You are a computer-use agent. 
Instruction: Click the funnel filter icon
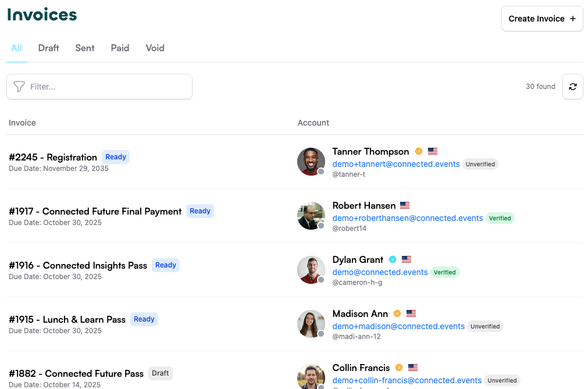pyautogui.click(x=19, y=87)
